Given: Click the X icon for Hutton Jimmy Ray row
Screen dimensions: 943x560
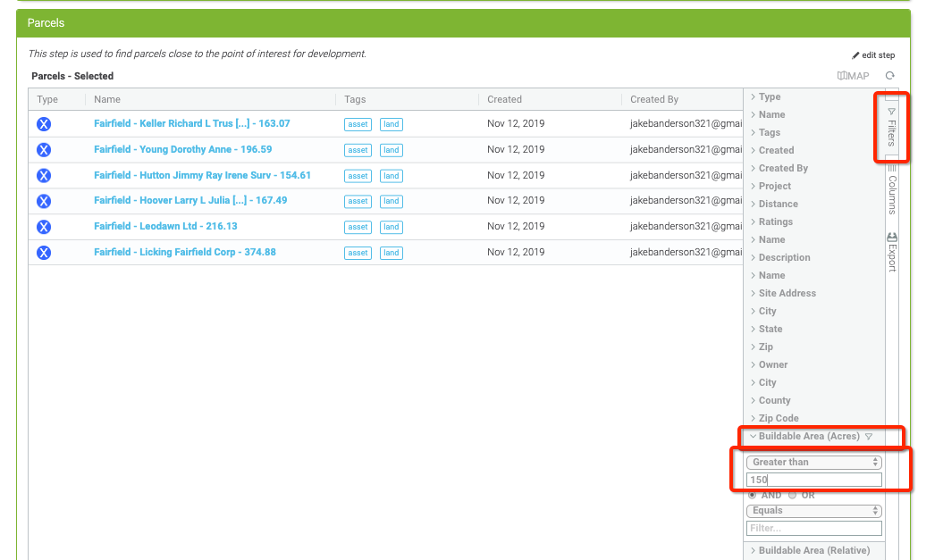Looking at the screenshot, I should pyautogui.click(x=43, y=176).
